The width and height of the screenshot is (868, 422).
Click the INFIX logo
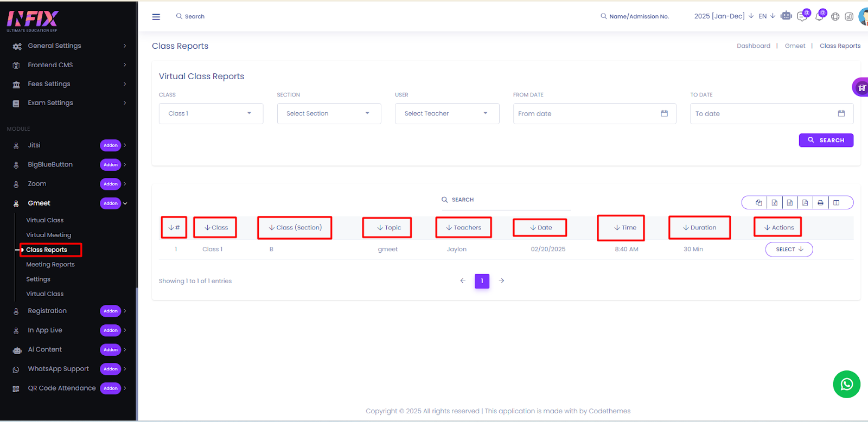(x=33, y=21)
